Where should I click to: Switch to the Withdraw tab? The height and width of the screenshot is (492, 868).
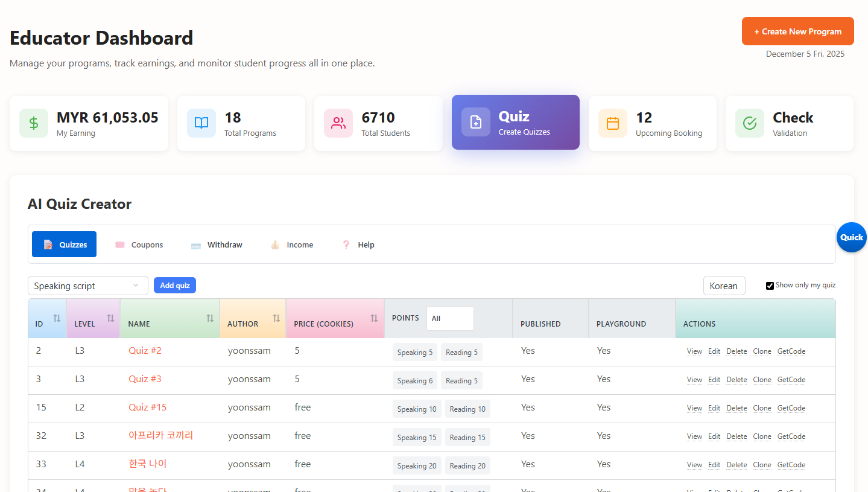pos(224,244)
